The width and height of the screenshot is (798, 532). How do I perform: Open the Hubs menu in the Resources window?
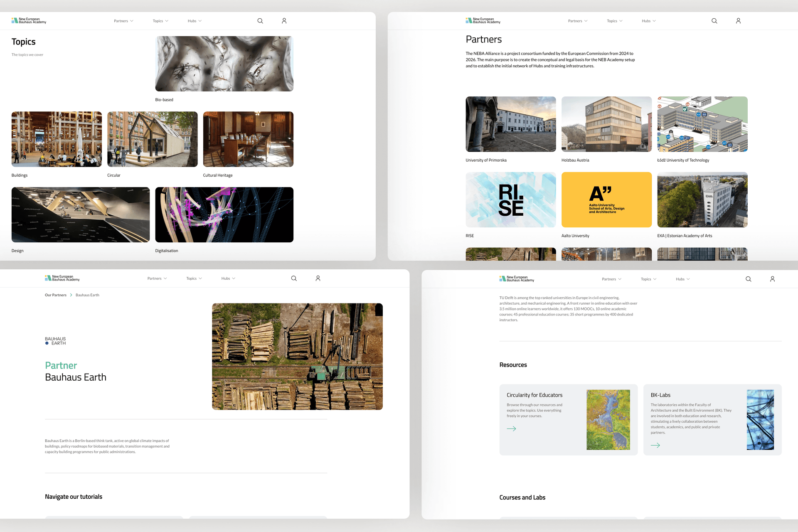point(683,279)
